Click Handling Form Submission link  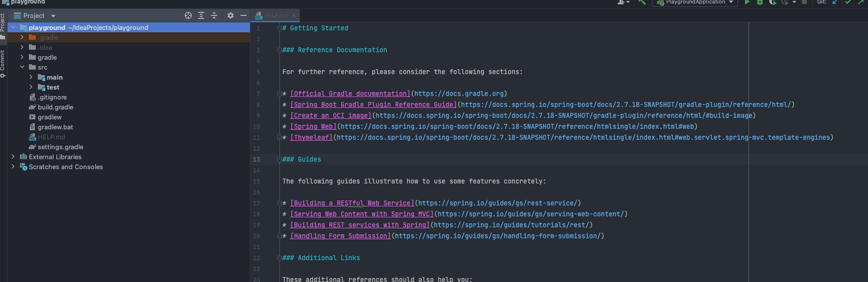pyautogui.click(x=341, y=236)
